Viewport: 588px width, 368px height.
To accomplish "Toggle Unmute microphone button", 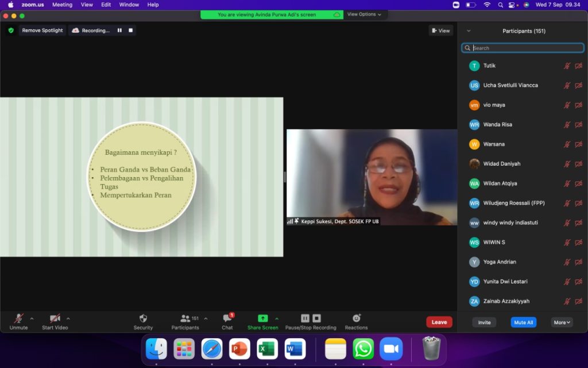I will pos(18,322).
